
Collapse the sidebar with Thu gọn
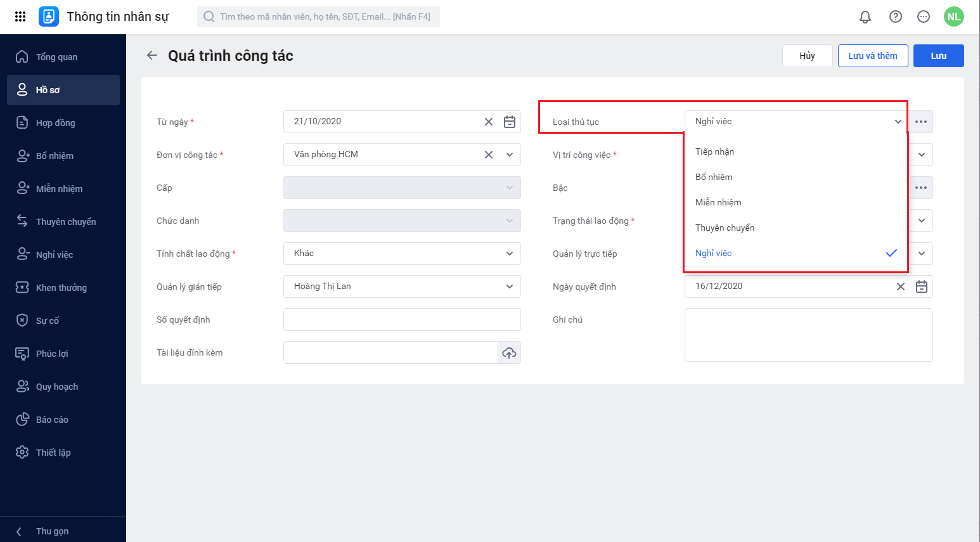click(63, 531)
